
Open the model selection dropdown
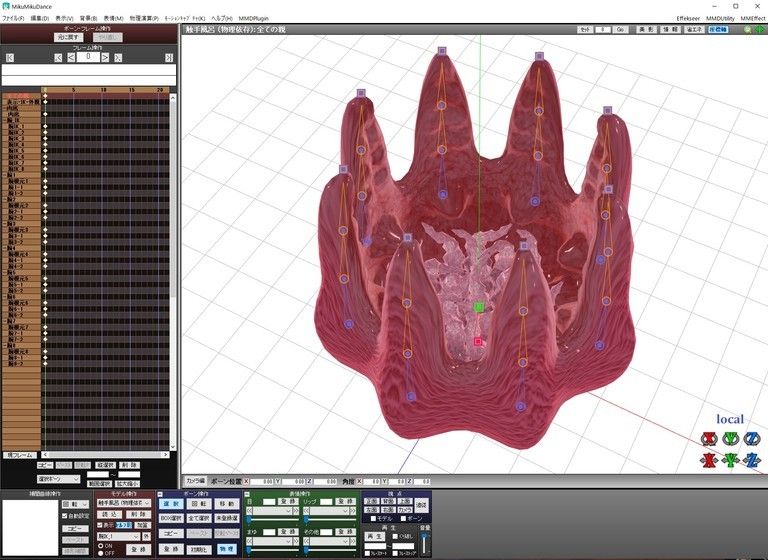click(124, 503)
